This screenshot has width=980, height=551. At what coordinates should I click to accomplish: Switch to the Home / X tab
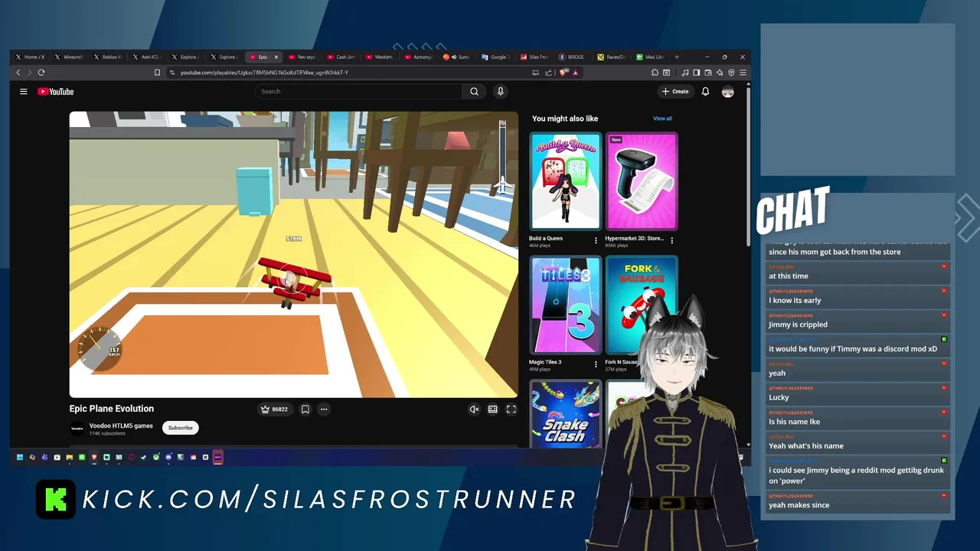[29, 57]
